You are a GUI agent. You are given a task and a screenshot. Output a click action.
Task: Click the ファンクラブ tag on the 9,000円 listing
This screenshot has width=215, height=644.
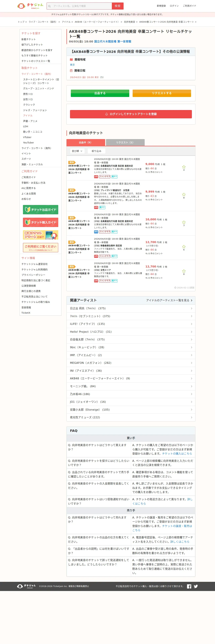[105, 177]
